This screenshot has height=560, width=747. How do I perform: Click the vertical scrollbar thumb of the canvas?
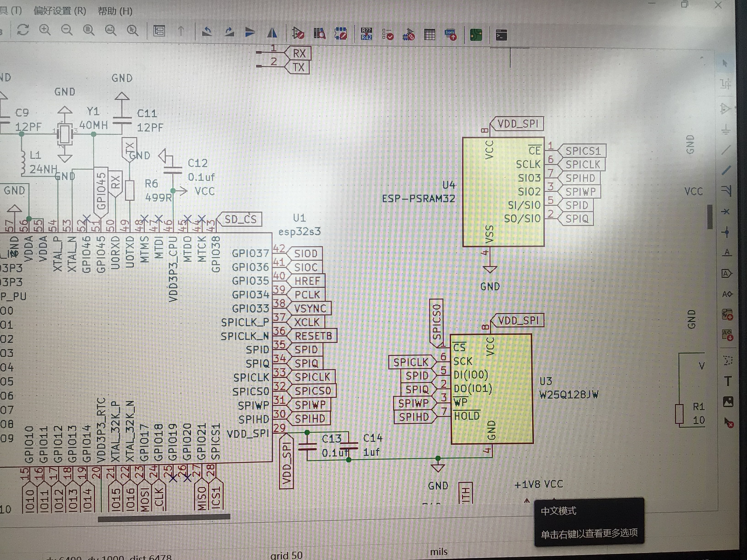pos(710,217)
